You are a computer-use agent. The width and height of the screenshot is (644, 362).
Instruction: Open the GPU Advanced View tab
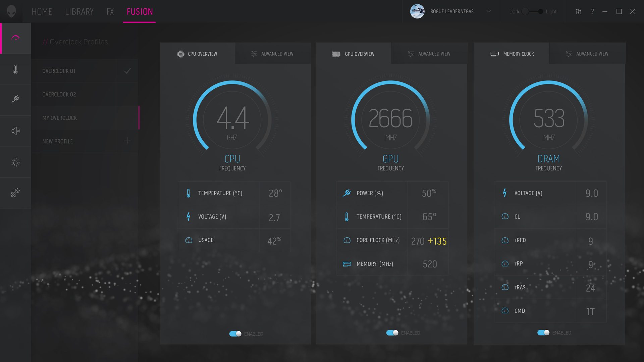click(429, 54)
